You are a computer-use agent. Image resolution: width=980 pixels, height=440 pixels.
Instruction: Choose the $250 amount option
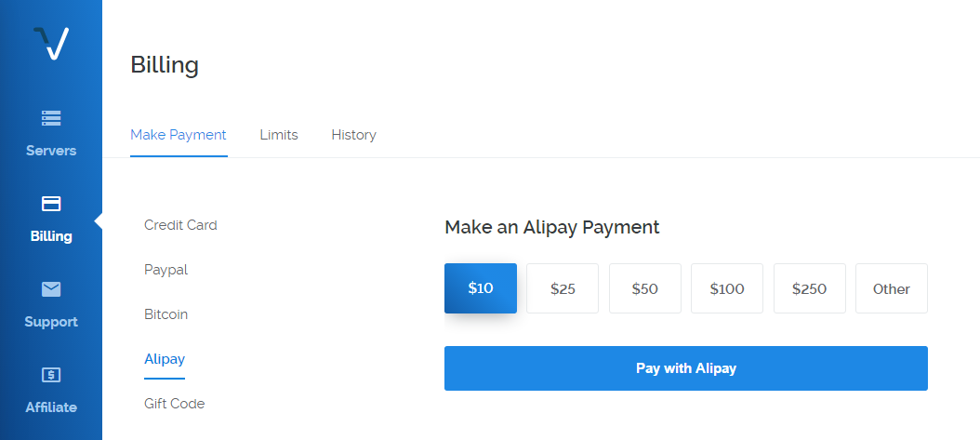[x=809, y=288]
